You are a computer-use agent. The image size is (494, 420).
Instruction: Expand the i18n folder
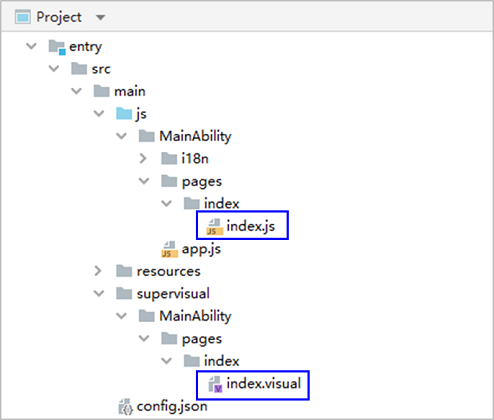click(x=143, y=159)
